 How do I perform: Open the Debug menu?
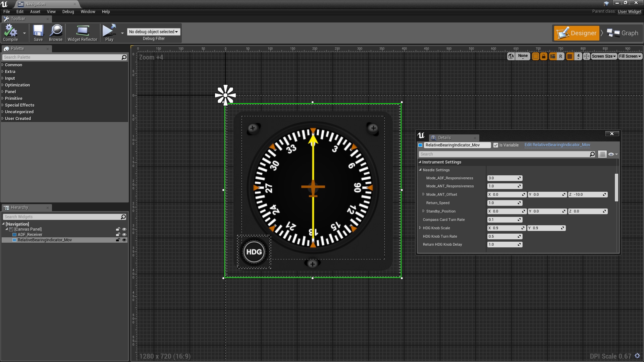pyautogui.click(x=68, y=12)
